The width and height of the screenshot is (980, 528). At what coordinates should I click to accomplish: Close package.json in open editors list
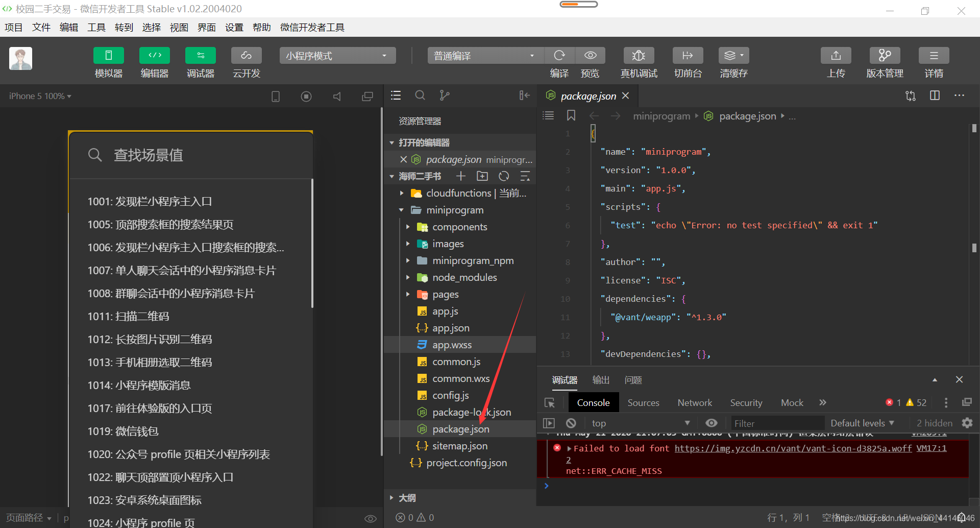[403, 159]
